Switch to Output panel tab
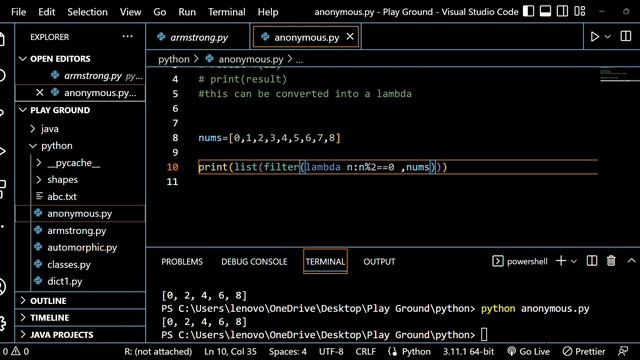This screenshot has height=360, width=640. [x=379, y=262]
